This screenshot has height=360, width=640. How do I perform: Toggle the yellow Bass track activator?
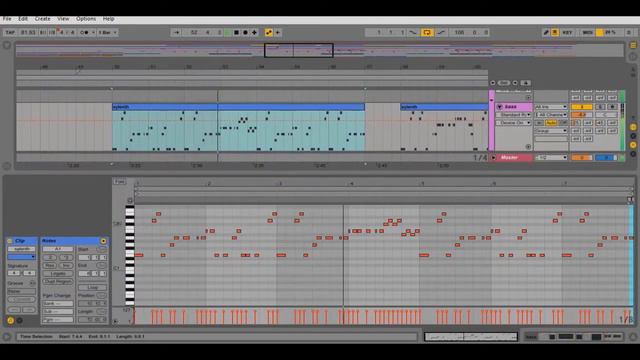[581, 107]
